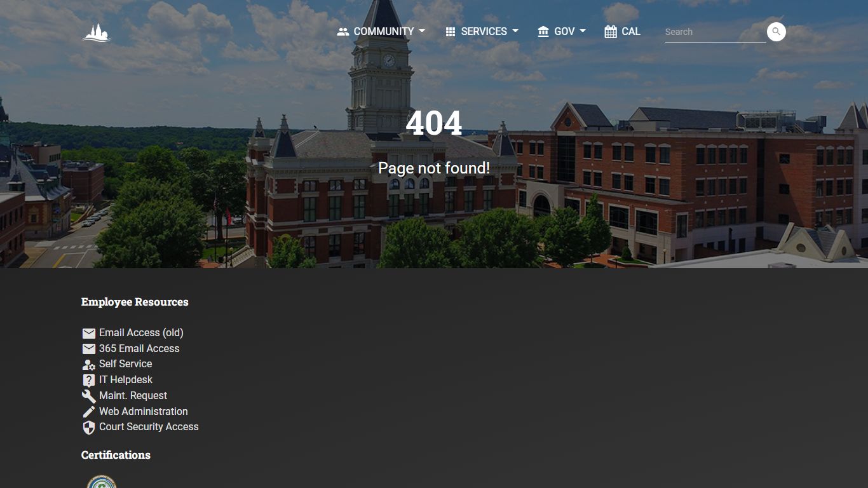
Task: Click the envelope icon beside 365 Email Access
Action: coord(89,349)
